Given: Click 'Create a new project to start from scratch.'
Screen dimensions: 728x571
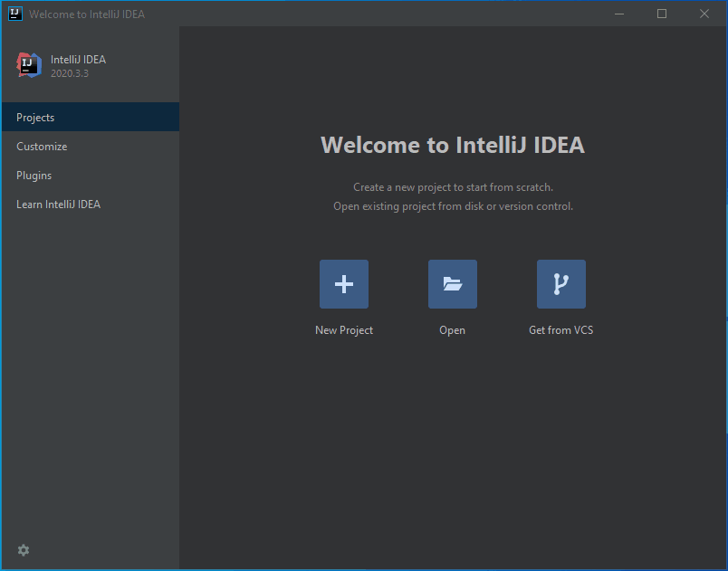Looking at the screenshot, I should [x=453, y=187].
